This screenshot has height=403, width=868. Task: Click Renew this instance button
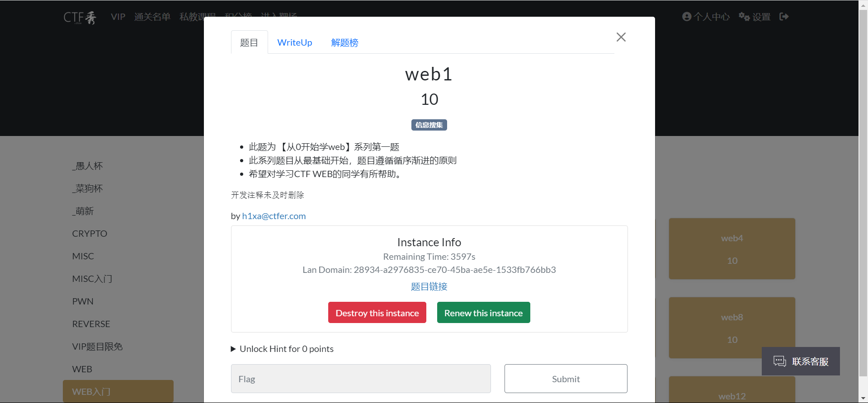pos(483,313)
